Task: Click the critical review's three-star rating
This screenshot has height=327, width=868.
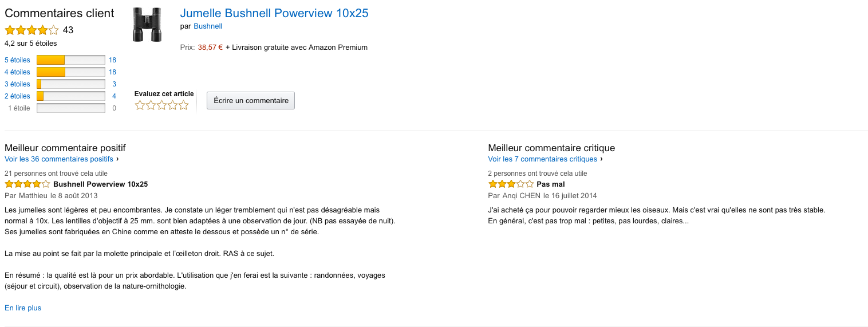Action: [x=511, y=184]
